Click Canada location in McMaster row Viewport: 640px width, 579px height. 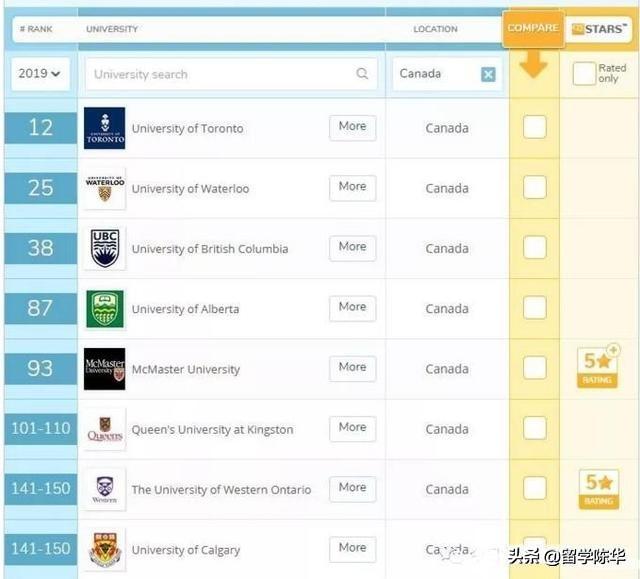click(x=447, y=369)
